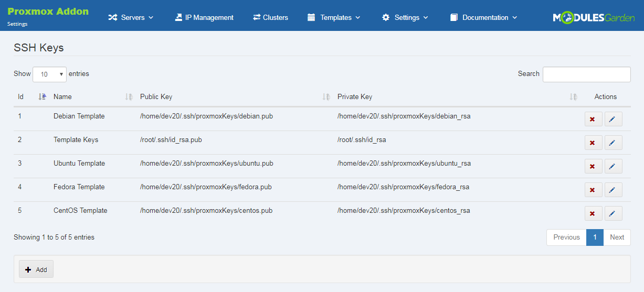Click the centos_rsa private key path

point(404,210)
